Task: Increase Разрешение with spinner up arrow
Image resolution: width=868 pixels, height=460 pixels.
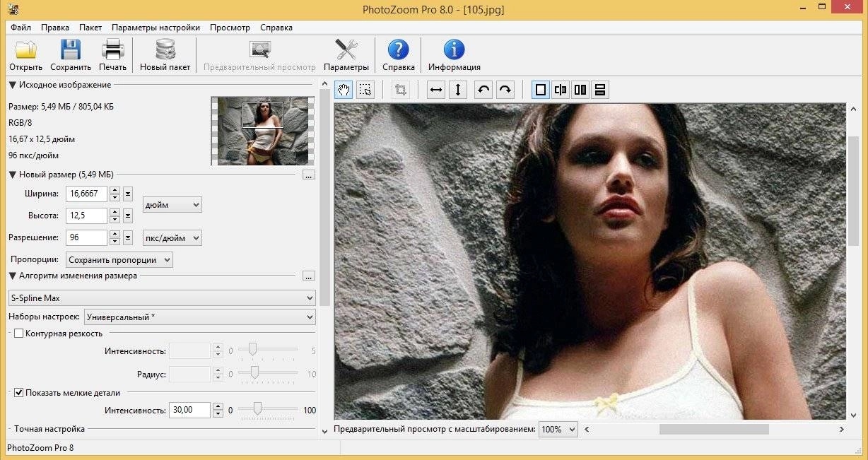Action: coord(115,234)
